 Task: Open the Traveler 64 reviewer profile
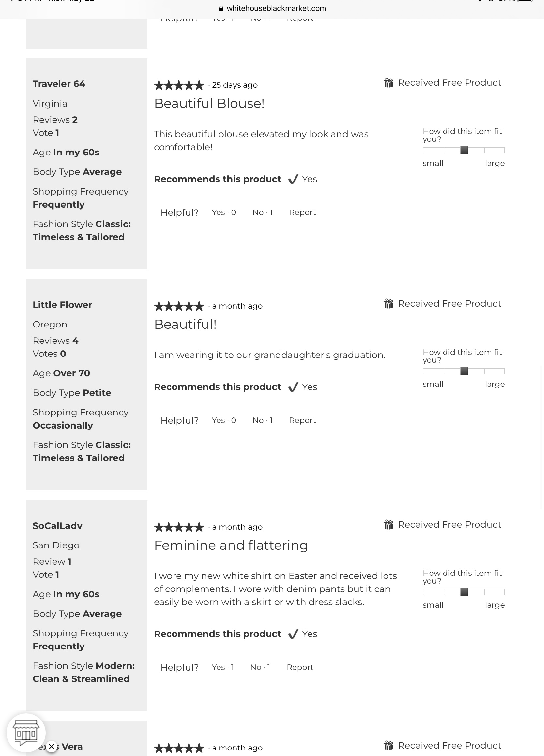[59, 84]
